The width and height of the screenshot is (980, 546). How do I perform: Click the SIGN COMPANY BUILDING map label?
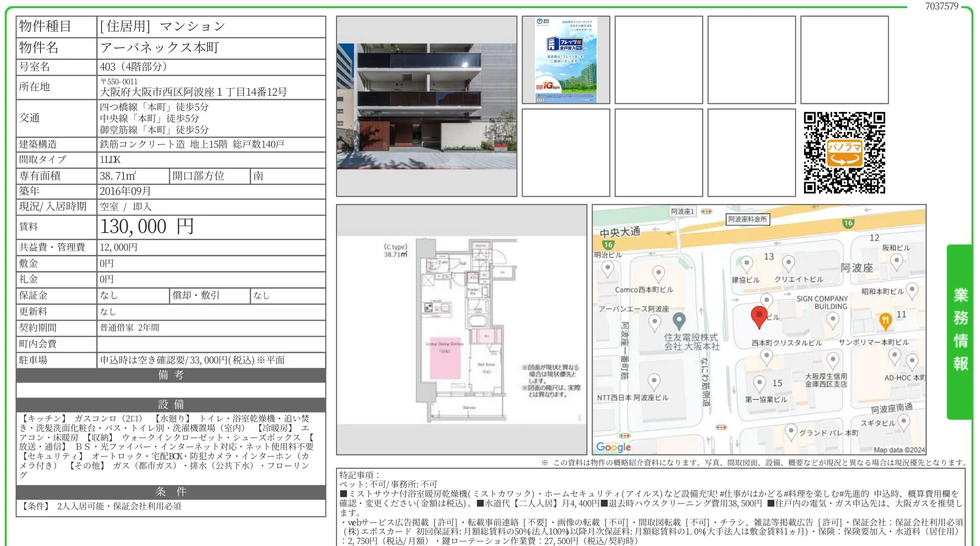click(823, 303)
